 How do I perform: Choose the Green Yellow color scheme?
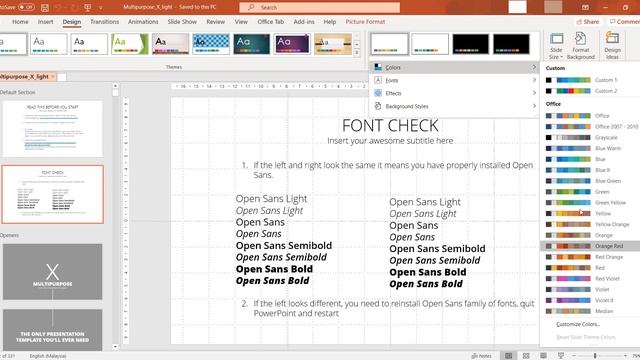[x=590, y=202]
